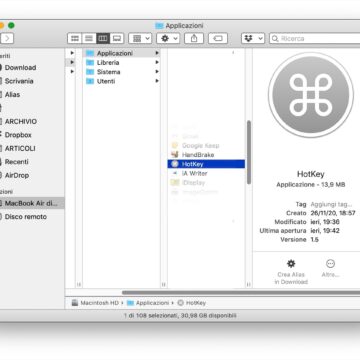
Task: Select the HotKey app row
Action: coord(206,164)
